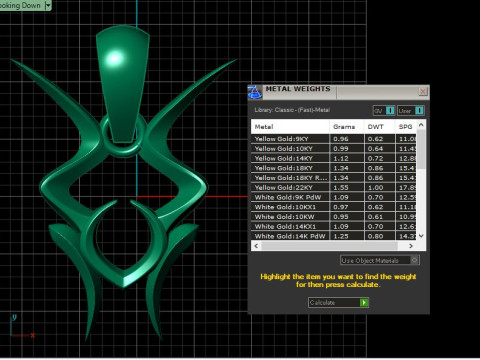The width and height of the screenshot is (480, 360).
Task: Click the scroll up arrow in table
Action: tap(421, 125)
